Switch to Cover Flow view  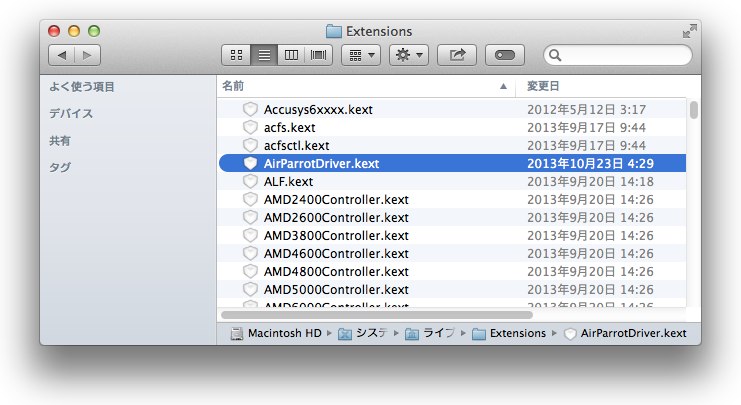pos(319,55)
